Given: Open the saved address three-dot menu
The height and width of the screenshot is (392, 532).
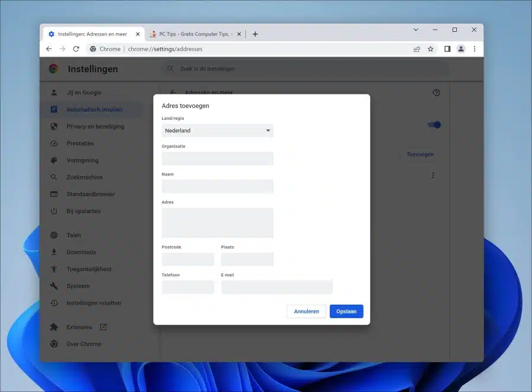Looking at the screenshot, I should point(433,175).
